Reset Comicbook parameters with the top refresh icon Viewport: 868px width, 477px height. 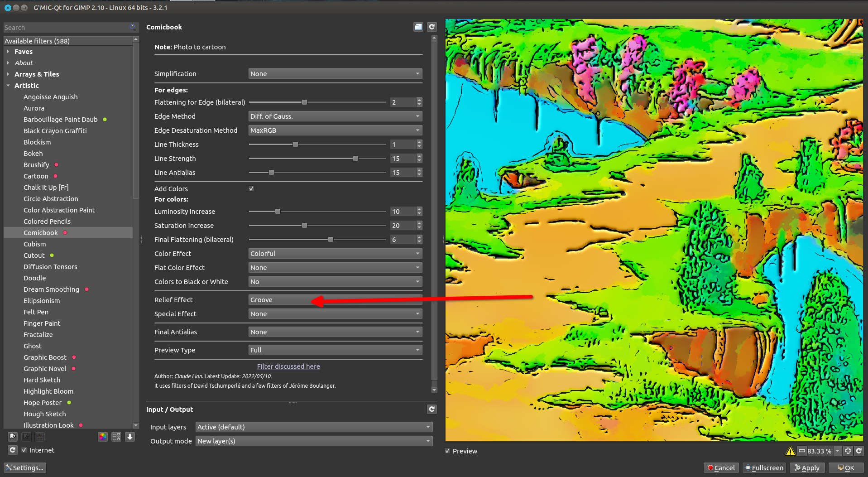[432, 27]
